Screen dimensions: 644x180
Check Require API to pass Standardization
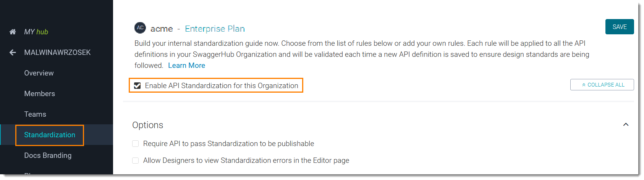point(136,144)
